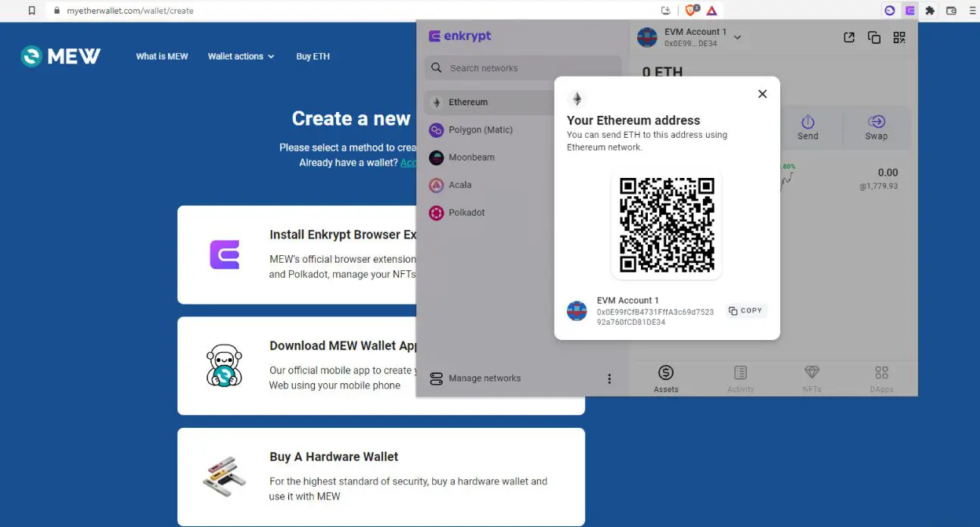Click the Send button in Enkrypt
Image resolution: width=980 pixels, height=527 pixels.
click(x=807, y=127)
